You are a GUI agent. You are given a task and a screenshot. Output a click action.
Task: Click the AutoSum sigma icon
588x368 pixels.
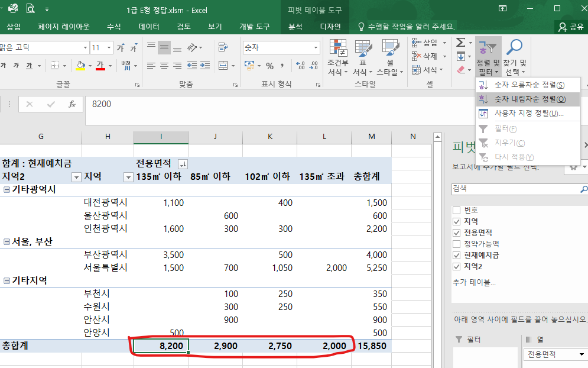point(460,43)
